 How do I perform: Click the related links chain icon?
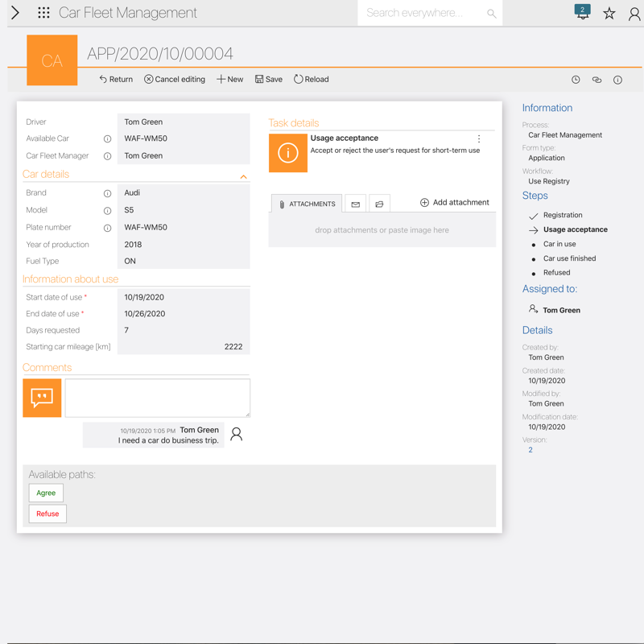(597, 80)
